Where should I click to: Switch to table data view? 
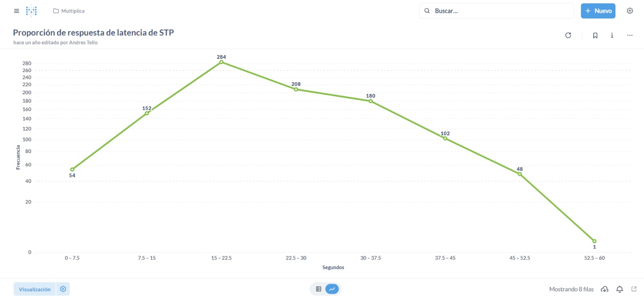[x=319, y=289]
